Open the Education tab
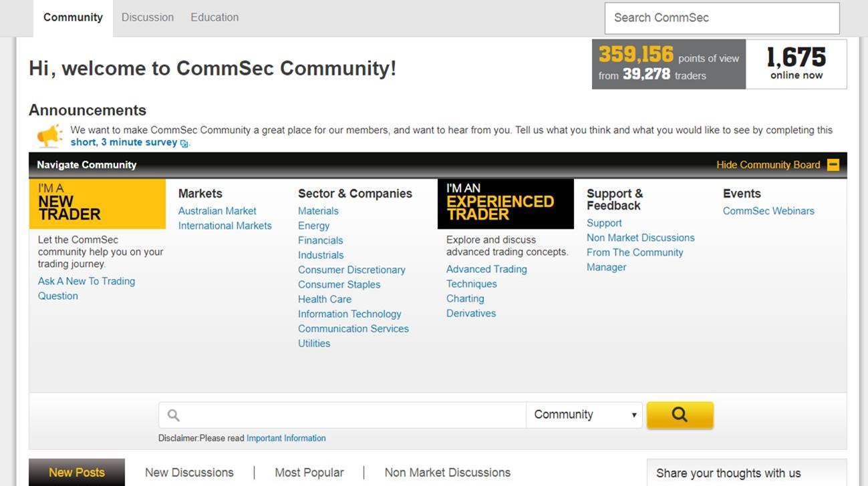Image resolution: width=868 pixels, height=486 pixels. 214,17
